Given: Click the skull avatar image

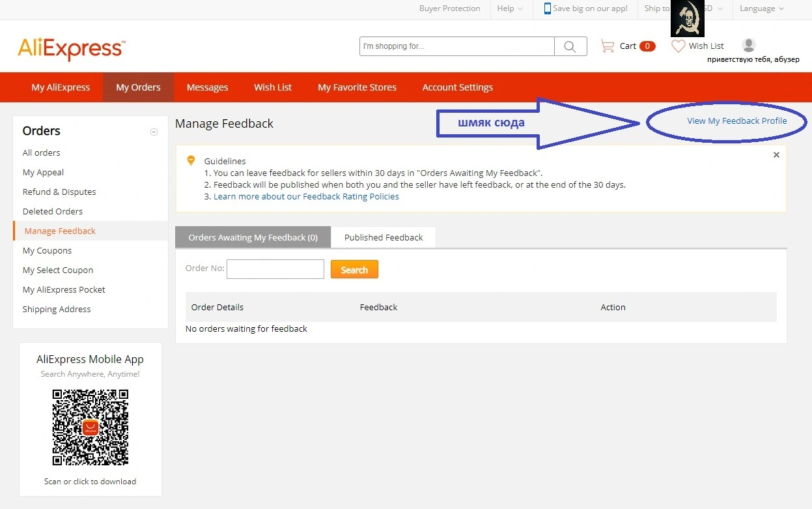Looking at the screenshot, I should (x=688, y=18).
